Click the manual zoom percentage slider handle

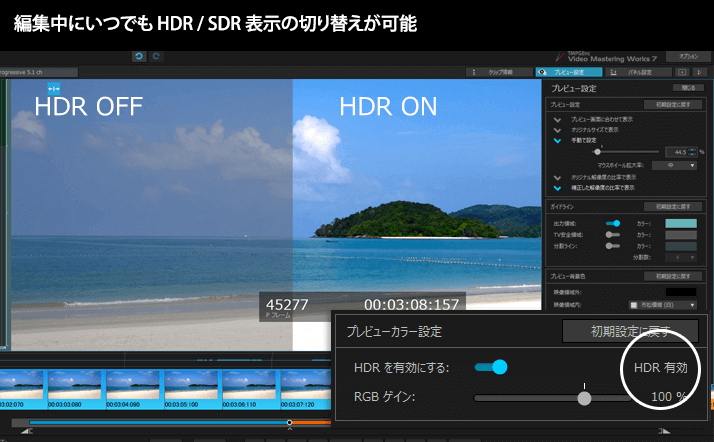pyautogui.click(x=597, y=152)
